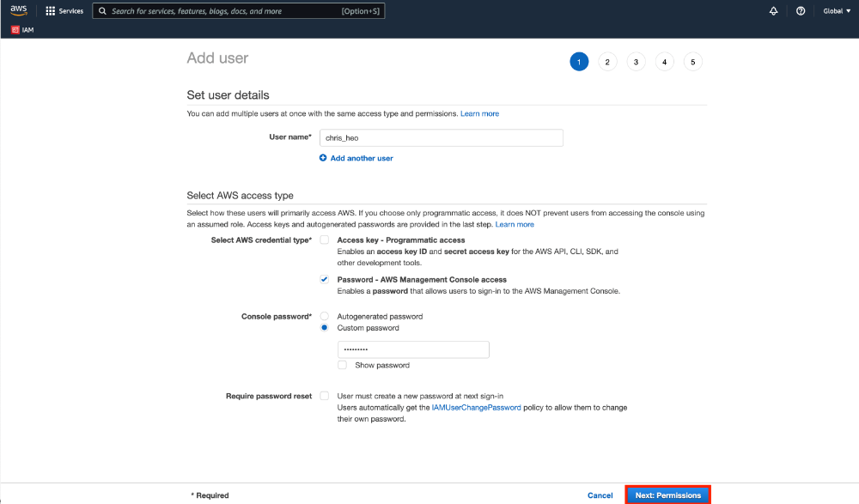This screenshot has width=859, height=504.
Task: Open the IAMUserChangePassword policy link
Action: click(x=476, y=408)
